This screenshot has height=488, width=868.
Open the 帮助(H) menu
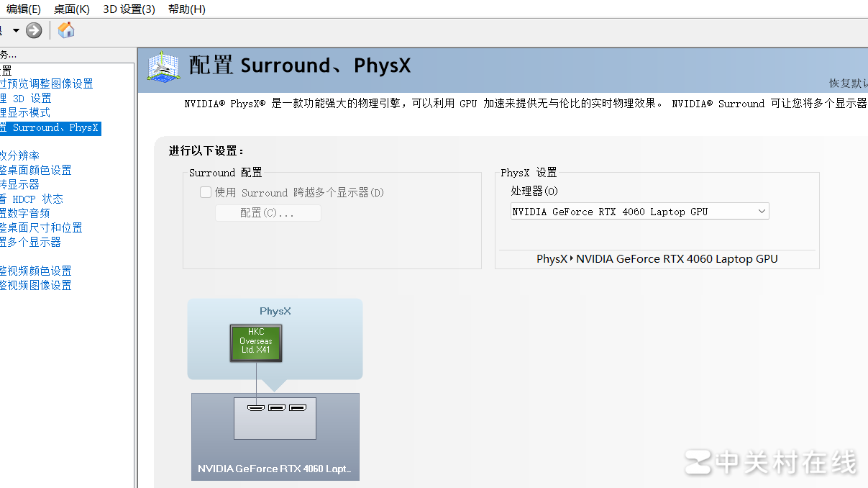pyautogui.click(x=186, y=9)
